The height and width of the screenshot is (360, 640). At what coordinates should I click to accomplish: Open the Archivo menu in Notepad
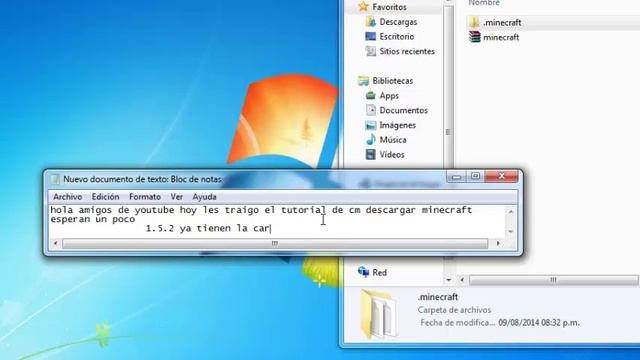pos(67,197)
